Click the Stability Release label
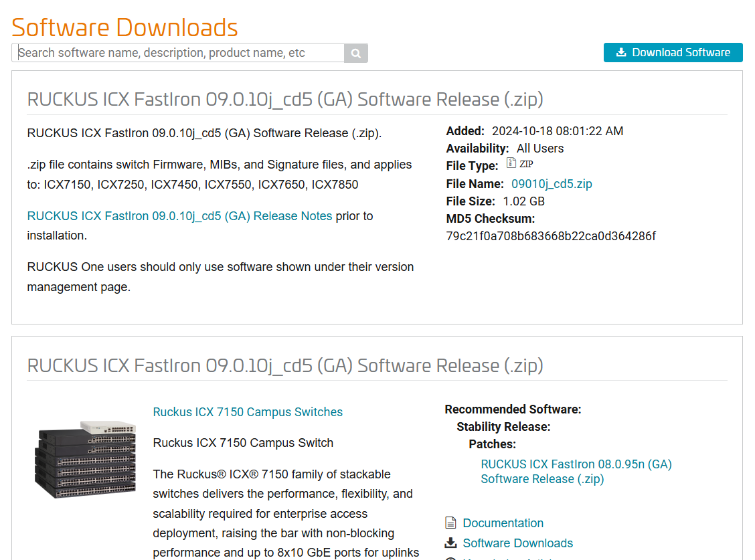The height and width of the screenshot is (560, 755). 503,427
